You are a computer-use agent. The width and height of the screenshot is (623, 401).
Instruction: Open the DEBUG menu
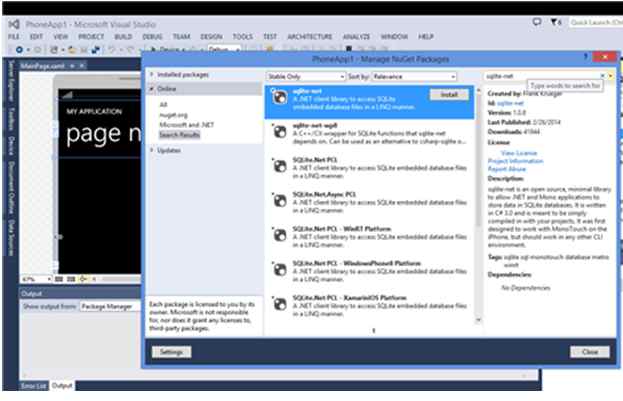coord(152,36)
